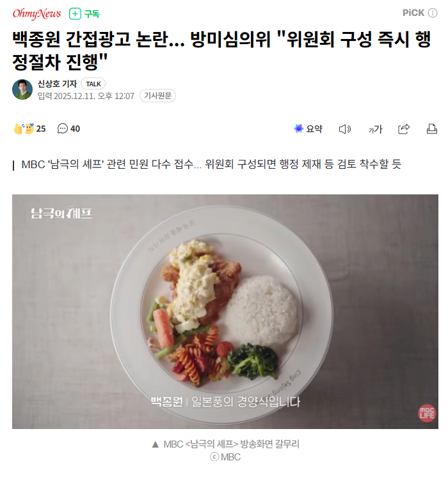The width and height of the screenshot is (448, 477).
Task: Click the PiCK label
Action: pos(413,13)
